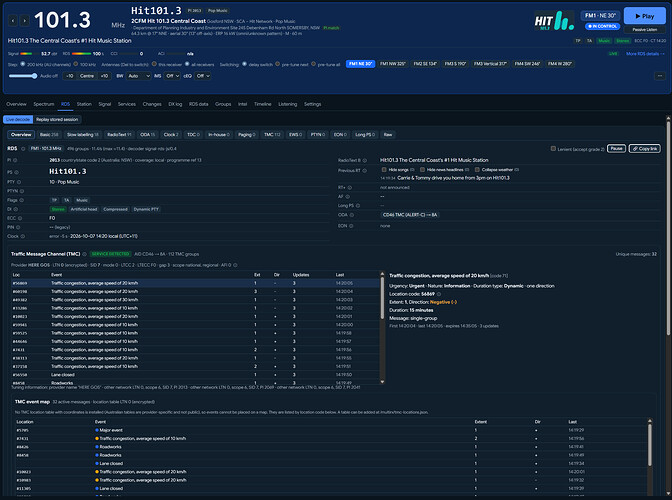Switch to antenna FM1 NW 325°

[393, 64]
